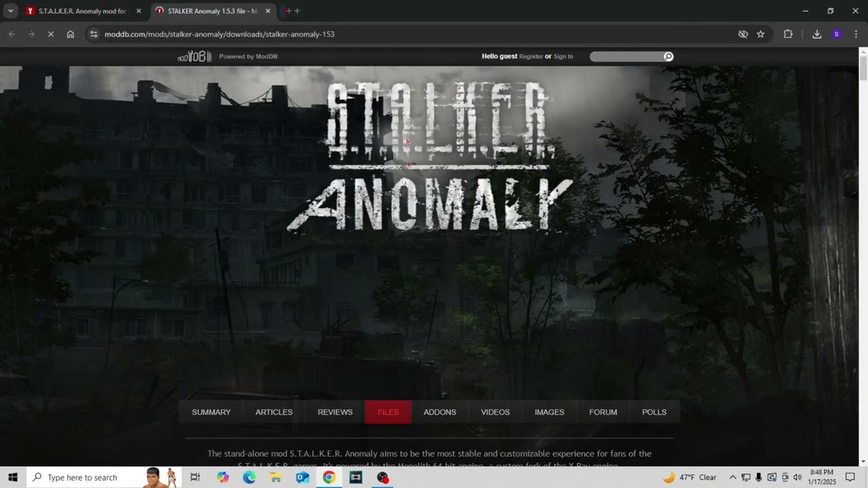Screen dimensions: 868x488
Task: Show hidden system tray icons
Action: point(732,477)
